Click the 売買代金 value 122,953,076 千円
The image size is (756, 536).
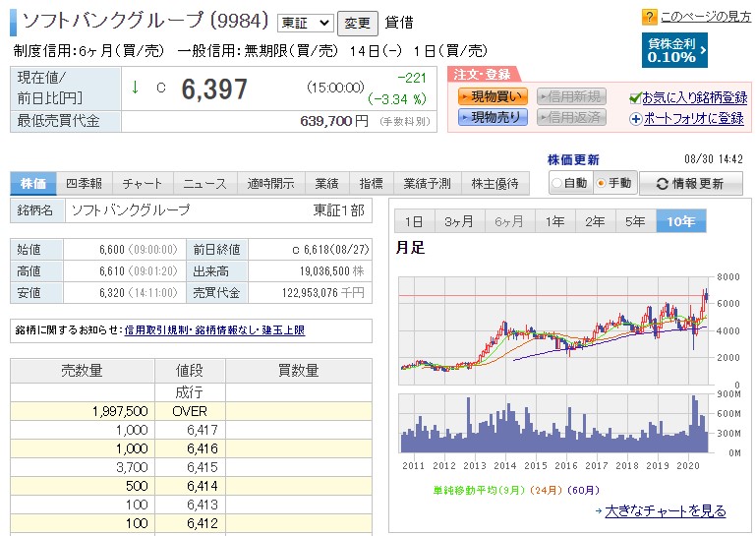click(323, 293)
